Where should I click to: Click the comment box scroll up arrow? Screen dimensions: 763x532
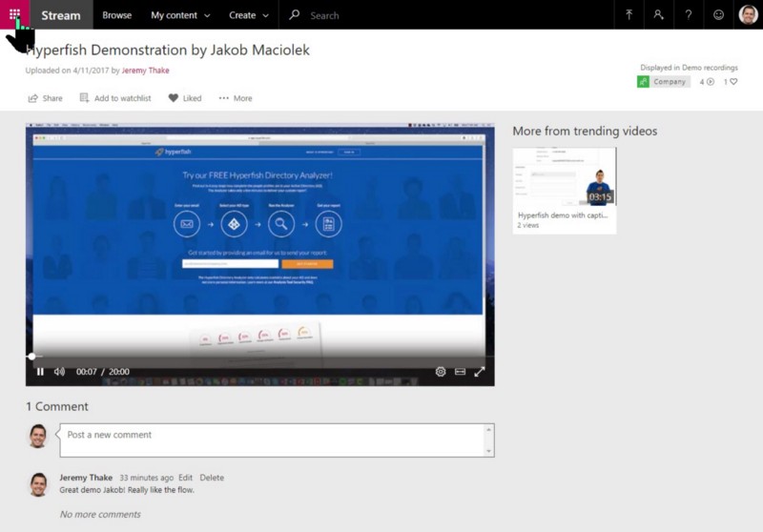click(488, 429)
